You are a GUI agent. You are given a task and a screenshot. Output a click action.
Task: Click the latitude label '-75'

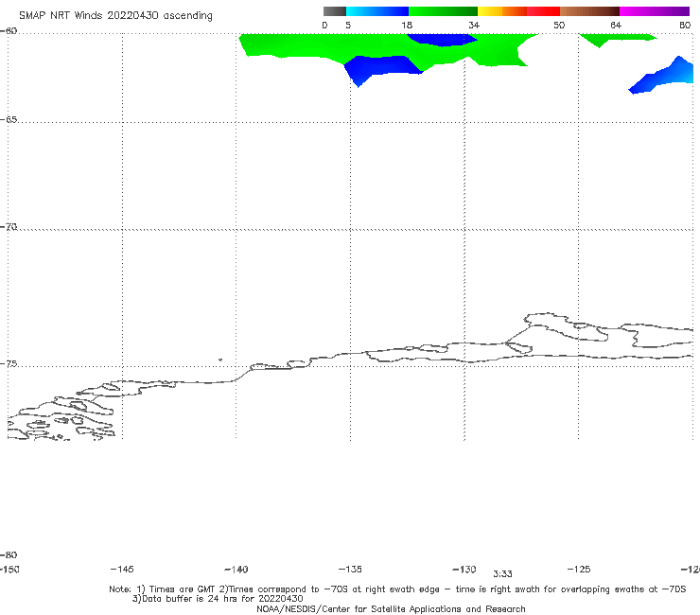pyautogui.click(x=9, y=364)
